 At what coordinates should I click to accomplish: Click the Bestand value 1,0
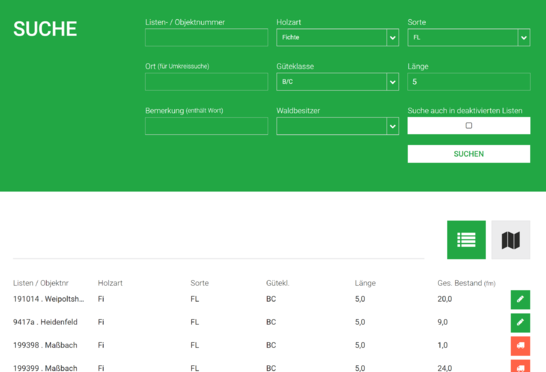click(x=443, y=346)
